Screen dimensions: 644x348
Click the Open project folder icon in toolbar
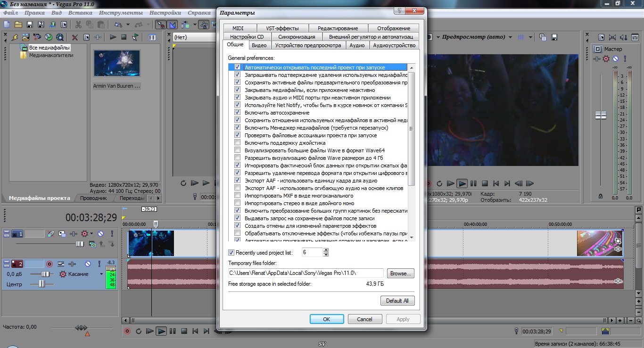[18, 25]
